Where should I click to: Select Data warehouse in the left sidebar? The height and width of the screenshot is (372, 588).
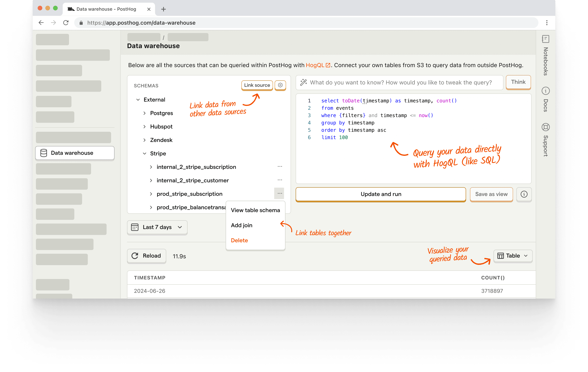pyautogui.click(x=75, y=153)
